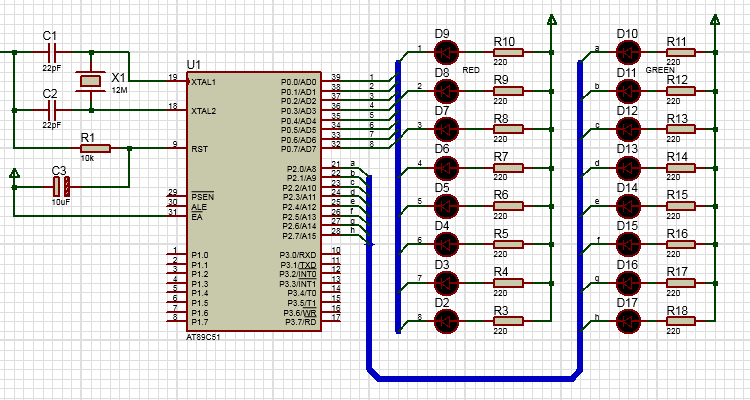Click the power terminal arrow above R10

pyautogui.click(x=551, y=20)
